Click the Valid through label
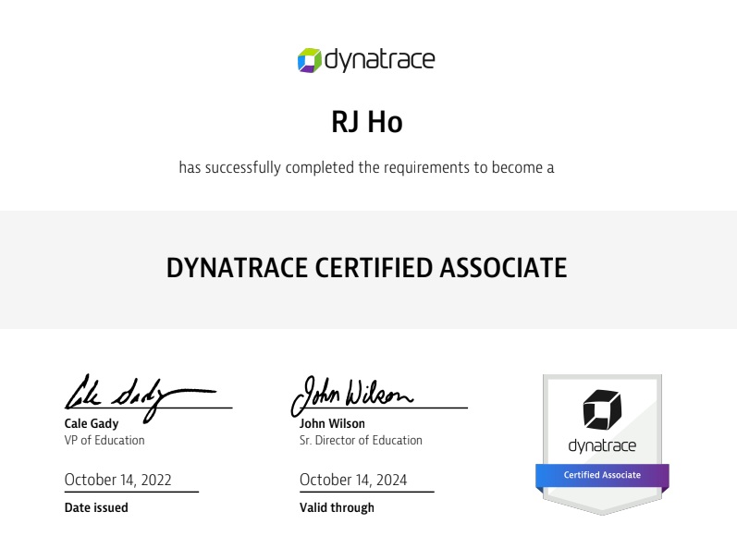Viewport: 737px width, 560px height. pyautogui.click(x=337, y=507)
